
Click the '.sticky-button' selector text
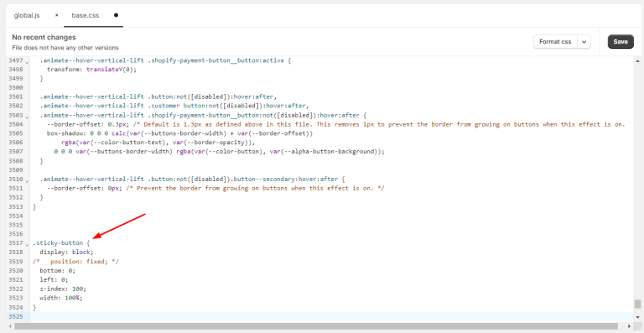coord(58,243)
